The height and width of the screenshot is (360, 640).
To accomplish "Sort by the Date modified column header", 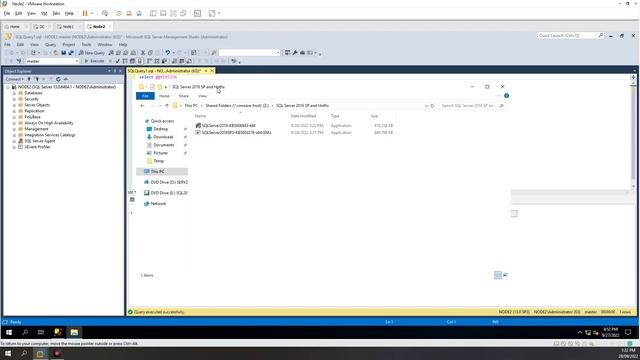I will (x=303, y=116).
